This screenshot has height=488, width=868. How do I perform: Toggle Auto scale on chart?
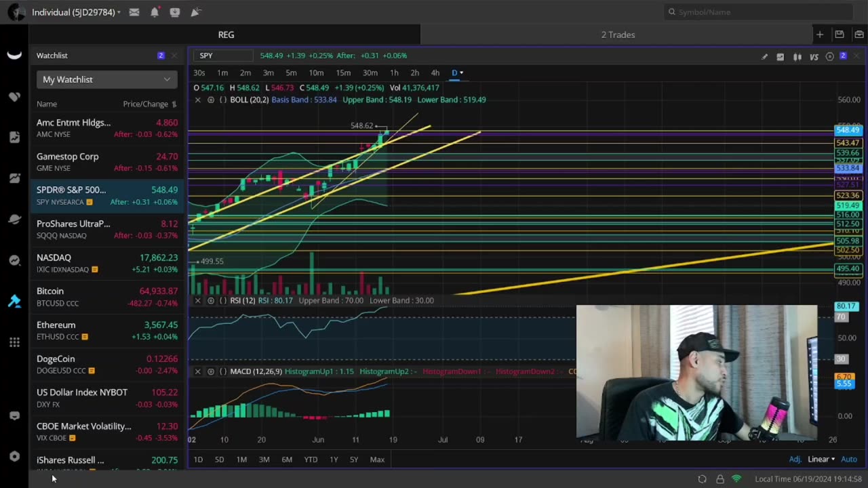point(849,460)
